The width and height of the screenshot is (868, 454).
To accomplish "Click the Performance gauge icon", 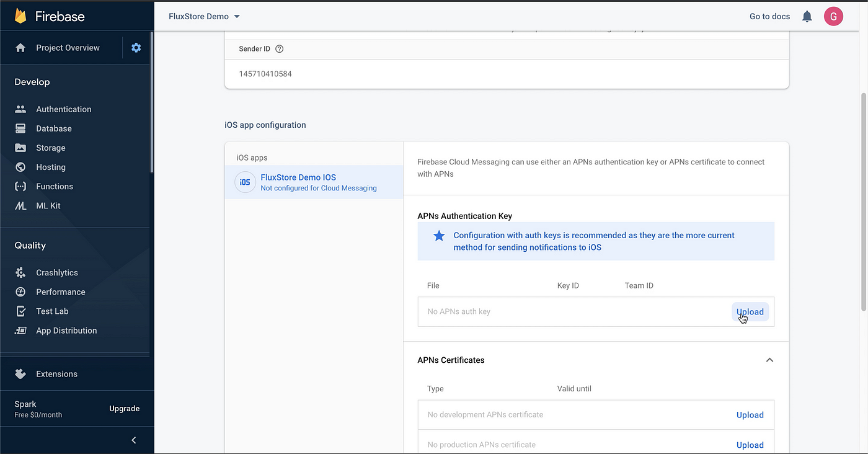I will (x=20, y=292).
